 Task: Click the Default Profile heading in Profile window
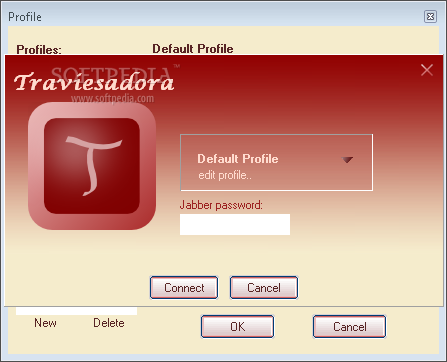[193, 49]
